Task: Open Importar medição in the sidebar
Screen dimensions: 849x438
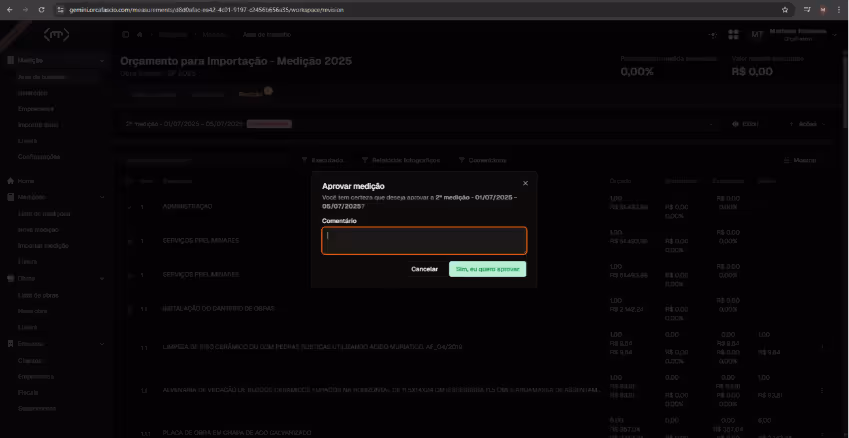Action: [43, 245]
